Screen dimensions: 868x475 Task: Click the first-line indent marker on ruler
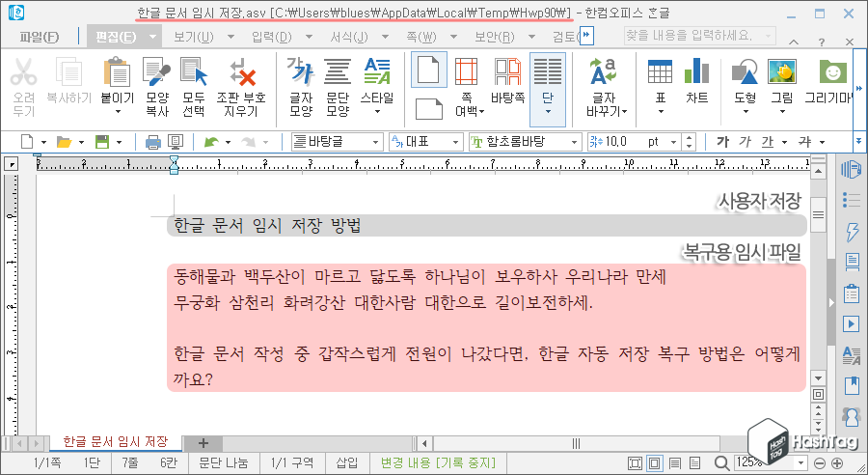174,159
